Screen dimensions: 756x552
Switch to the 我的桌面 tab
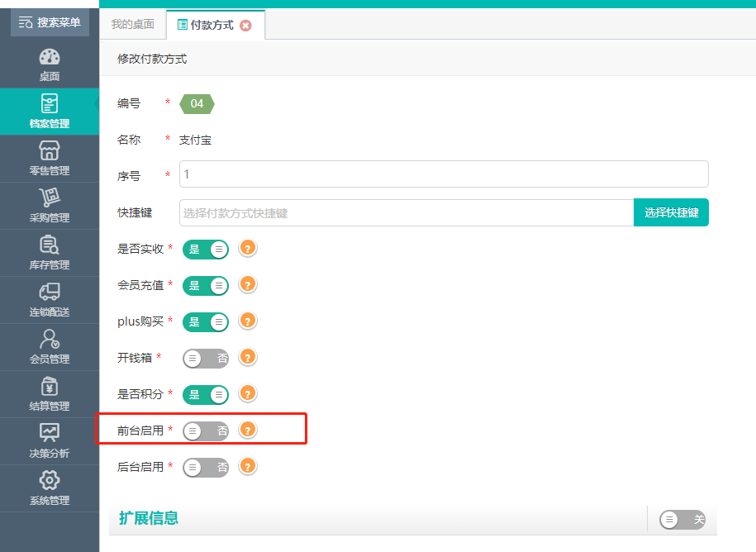132,24
